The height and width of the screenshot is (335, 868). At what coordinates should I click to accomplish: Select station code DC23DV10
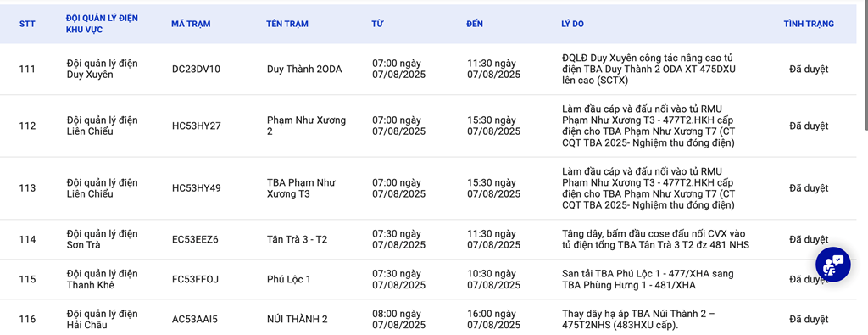pos(196,70)
